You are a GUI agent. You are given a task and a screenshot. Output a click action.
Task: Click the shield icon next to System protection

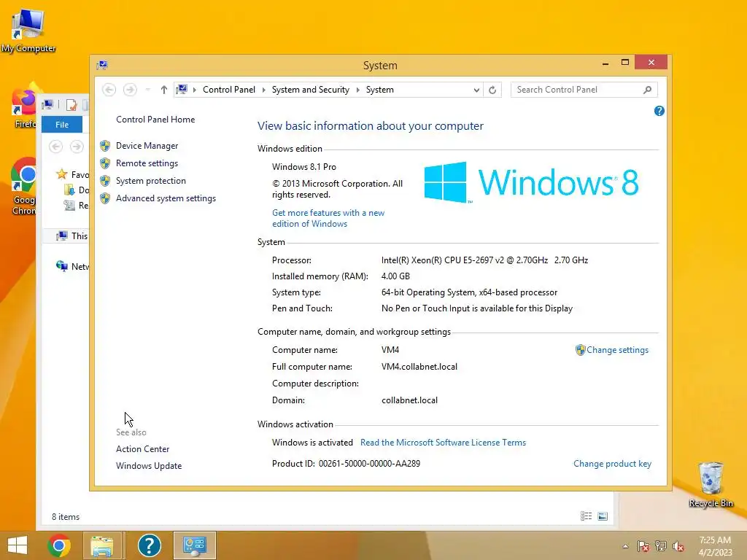pyautogui.click(x=105, y=181)
